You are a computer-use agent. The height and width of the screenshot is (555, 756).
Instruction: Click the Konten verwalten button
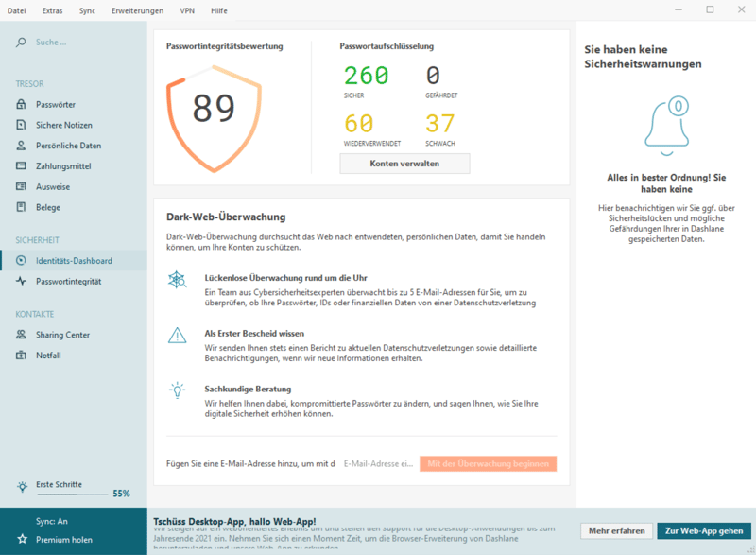click(404, 164)
